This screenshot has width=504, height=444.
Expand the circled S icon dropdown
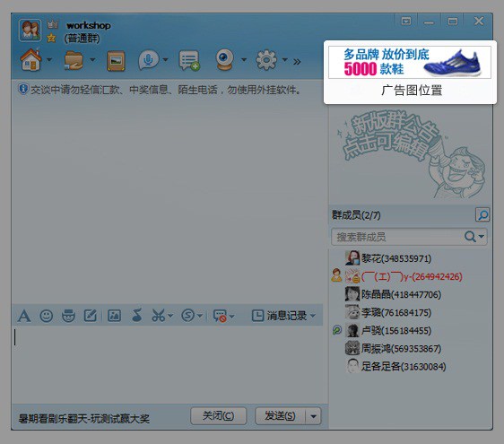click(x=200, y=316)
